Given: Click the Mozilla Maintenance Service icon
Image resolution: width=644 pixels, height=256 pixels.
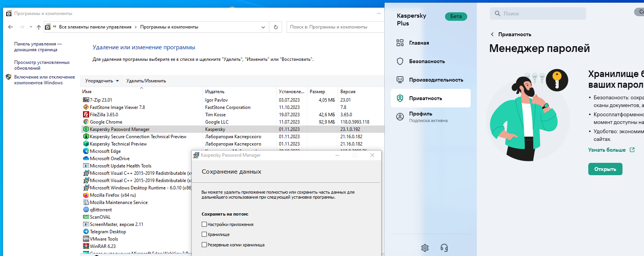Looking at the screenshot, I should pyautogui.click(x=86, y=202).
